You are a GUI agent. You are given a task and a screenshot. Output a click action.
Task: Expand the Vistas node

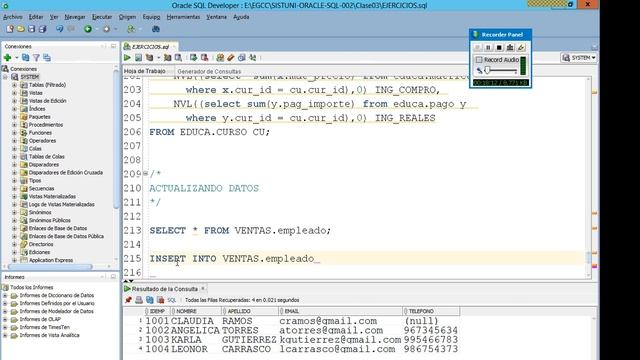pos(14,93)
